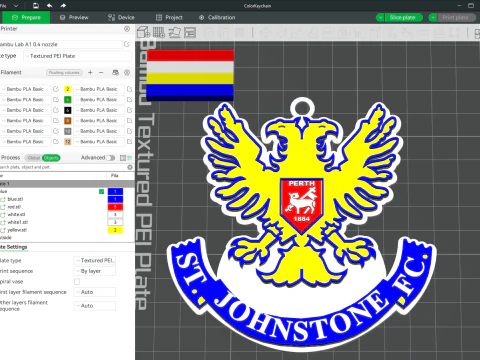
Task: Click the green process list icon beside Advanced
Action: click(x=130, y=158)
